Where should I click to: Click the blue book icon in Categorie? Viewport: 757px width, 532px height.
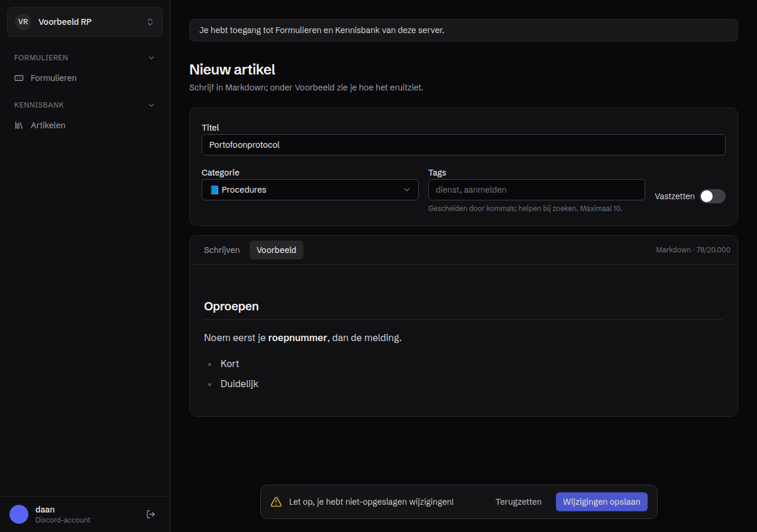click(215, 190)
